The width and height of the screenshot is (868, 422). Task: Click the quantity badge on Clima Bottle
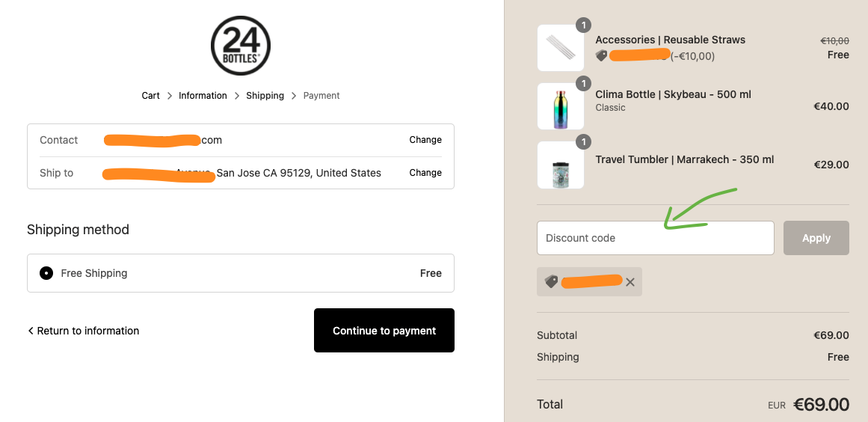pos(583,83)
